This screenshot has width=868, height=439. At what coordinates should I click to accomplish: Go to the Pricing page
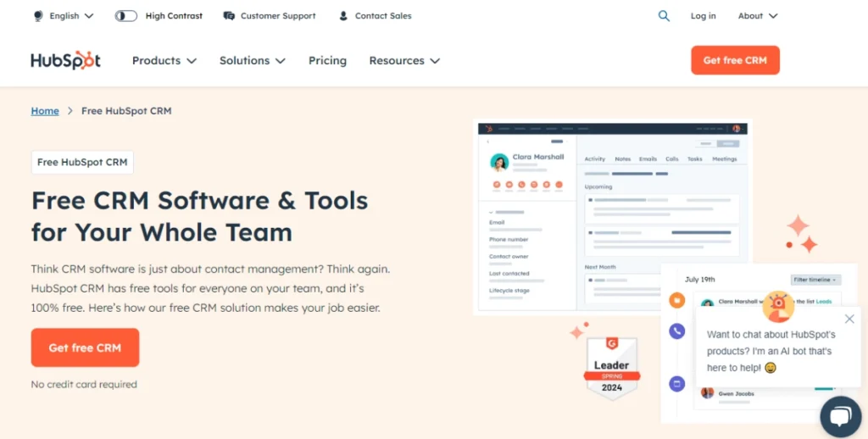[328, 60]
